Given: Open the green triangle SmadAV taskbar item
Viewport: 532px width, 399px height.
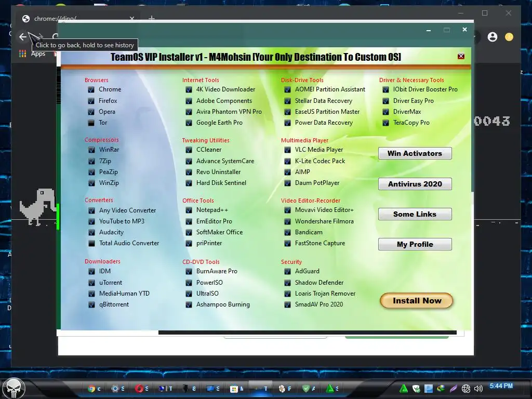Looking at the screenshot, I should 332,389.
